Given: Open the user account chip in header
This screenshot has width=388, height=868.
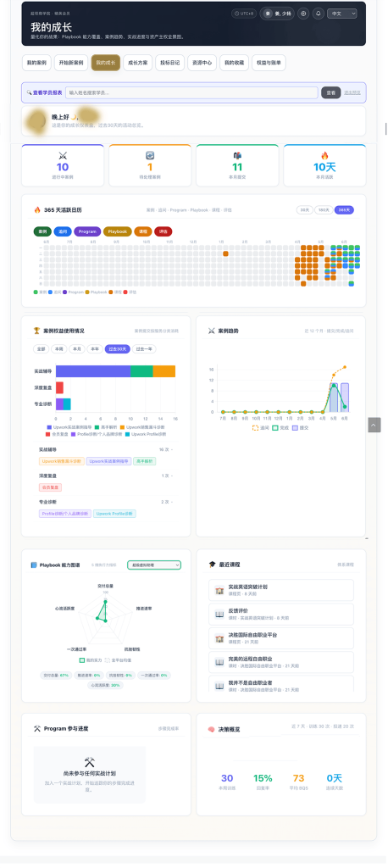Looking at the screenshot, I should (x=277, y=14).
